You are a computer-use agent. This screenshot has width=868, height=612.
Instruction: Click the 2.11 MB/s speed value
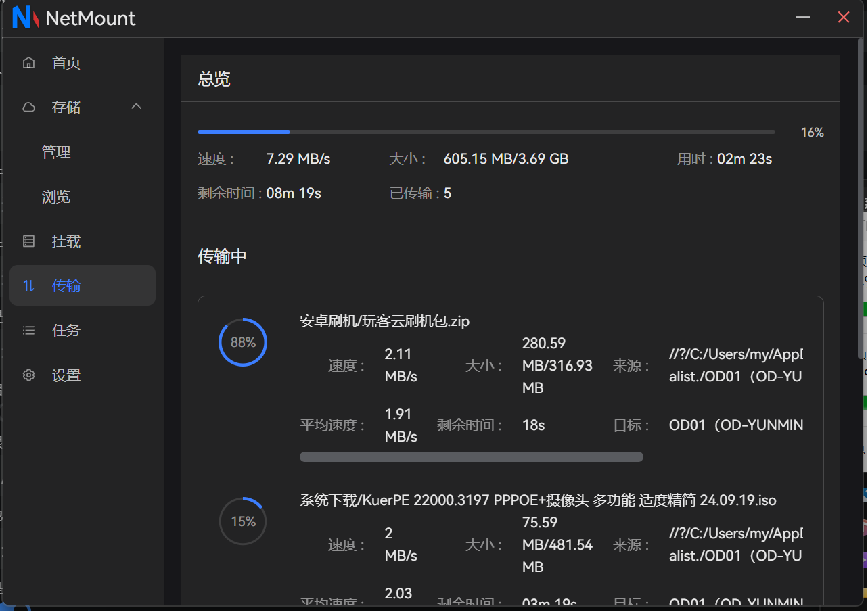coord(401,365)
